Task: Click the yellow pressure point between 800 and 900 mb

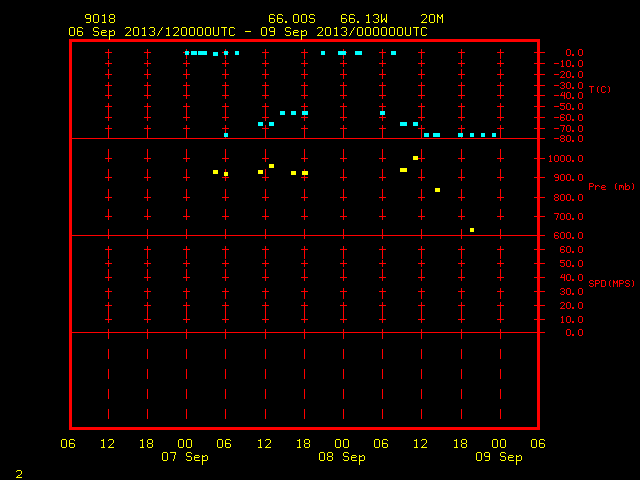Action: point(438,190)
